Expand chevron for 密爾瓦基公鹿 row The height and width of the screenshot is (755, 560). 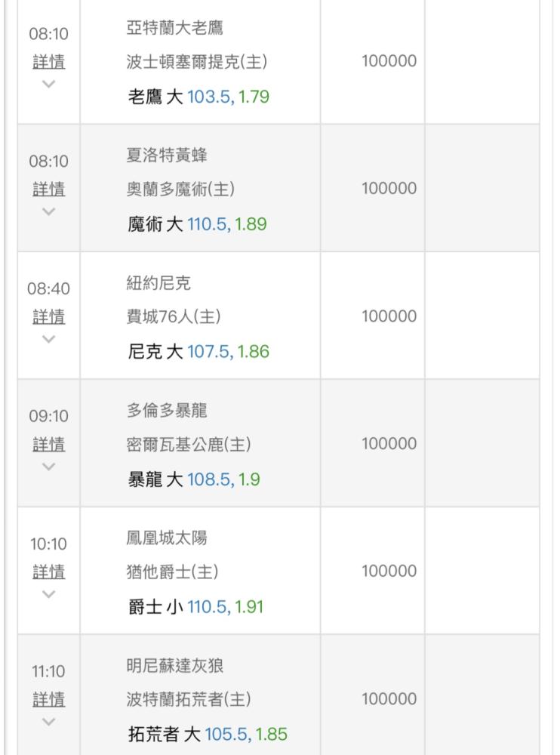click(48, 467)
